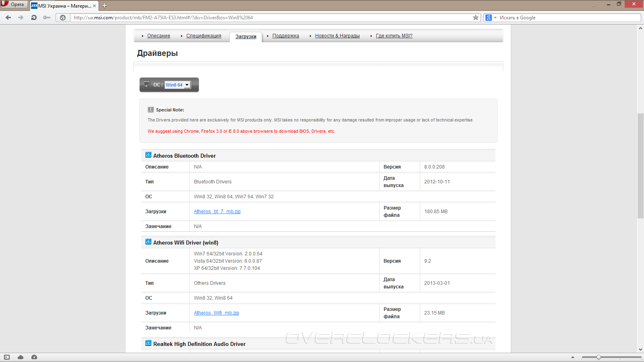This screenshot has width=644, height=362.
Task: Open the Google search engine selector
Action: [491, 18]
